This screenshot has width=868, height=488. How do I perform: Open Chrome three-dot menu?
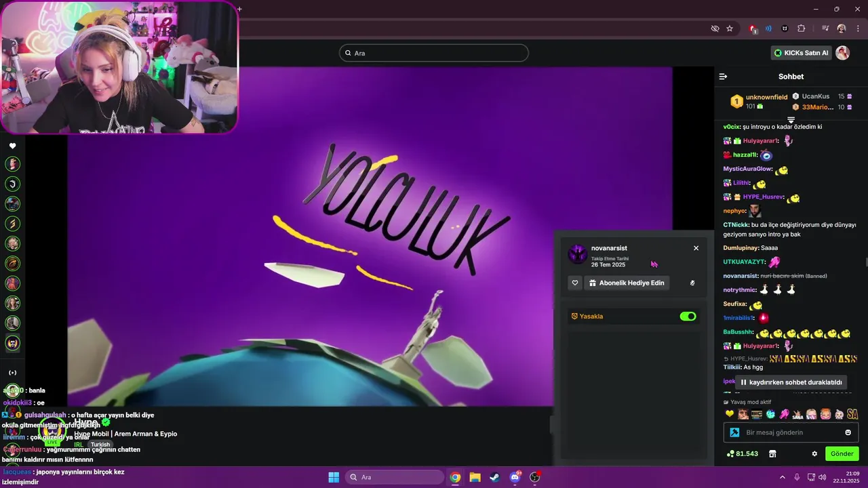(856, 28)
